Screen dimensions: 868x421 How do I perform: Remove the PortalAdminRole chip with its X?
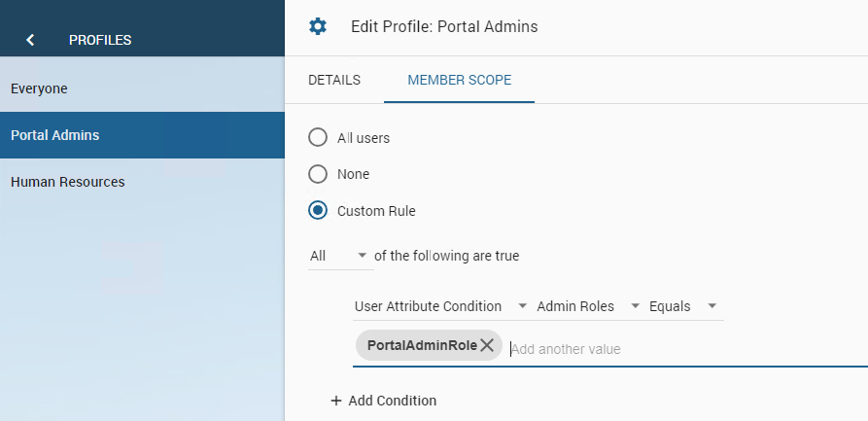487,345
